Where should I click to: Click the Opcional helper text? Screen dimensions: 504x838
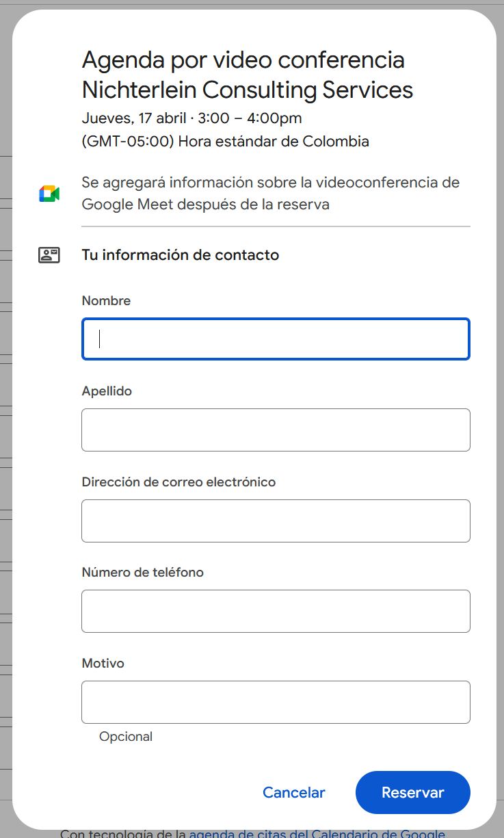coord(126,737)
